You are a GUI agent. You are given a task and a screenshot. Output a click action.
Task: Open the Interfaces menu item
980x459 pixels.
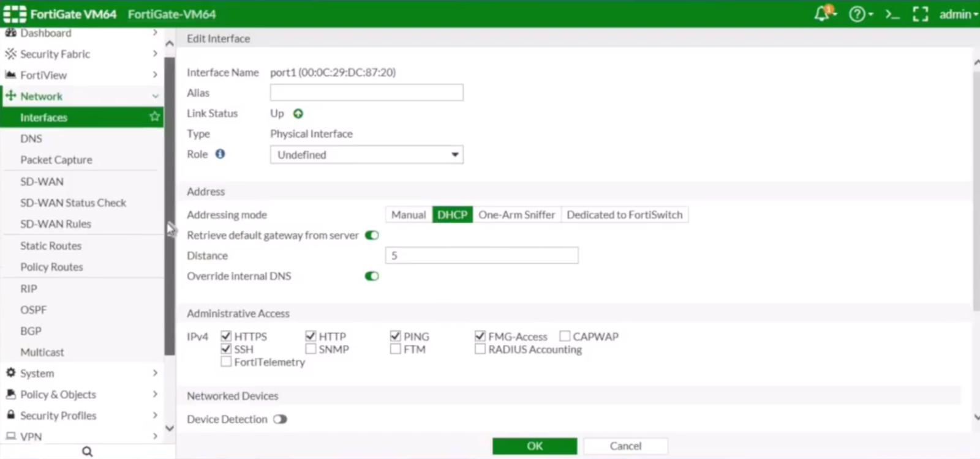(82, 117)
